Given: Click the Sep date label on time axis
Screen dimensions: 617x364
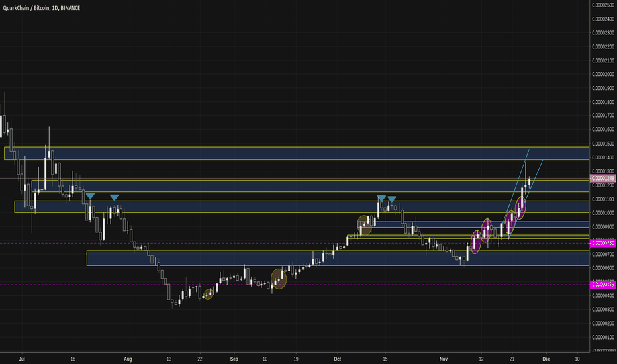Looking at the screenshot, I should (234, 359).
